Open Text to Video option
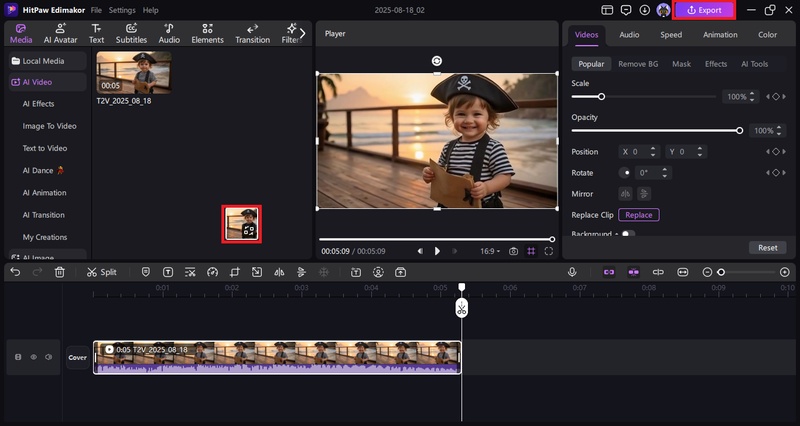 [x=45, y=148]
